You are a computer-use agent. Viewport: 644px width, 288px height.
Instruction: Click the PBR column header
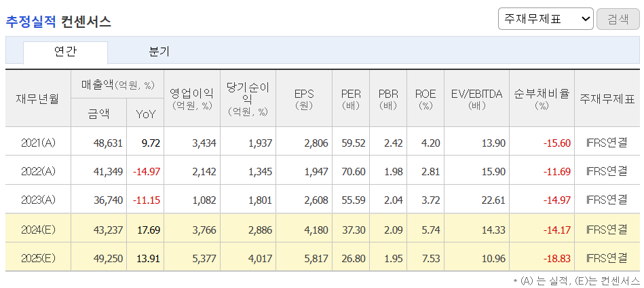(388, 98)
